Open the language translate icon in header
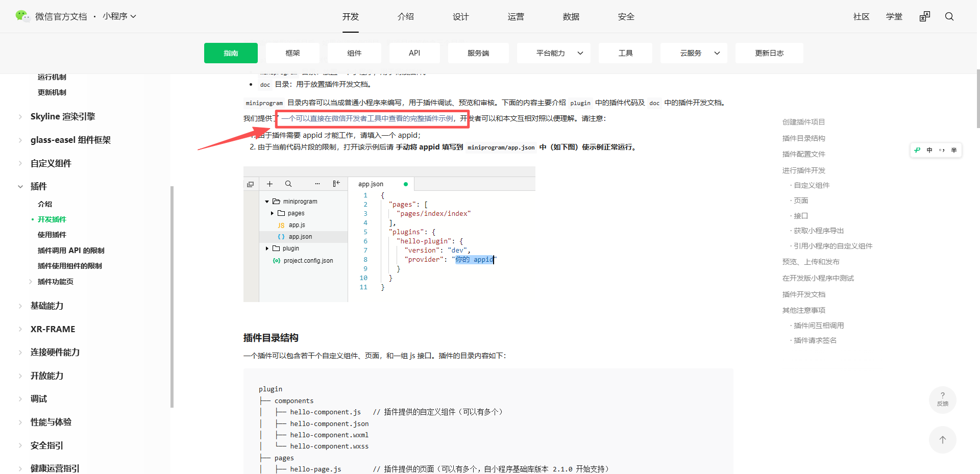The image size is (980, 474). coord(925,16)
